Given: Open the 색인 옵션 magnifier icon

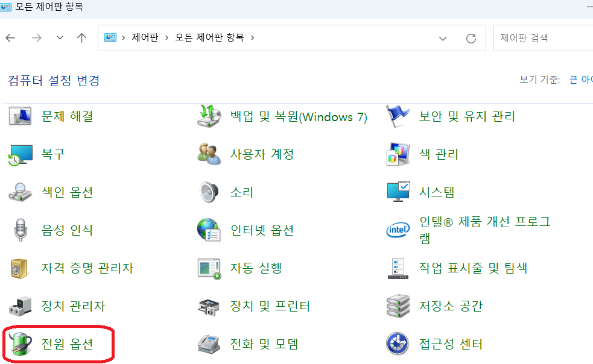Looking at the screenshot, I should (20, 192).
